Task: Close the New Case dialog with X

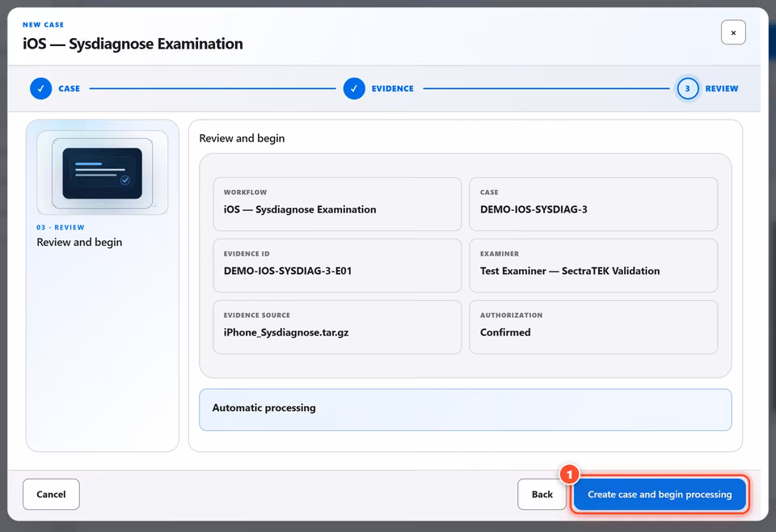Action: [733, 32]
